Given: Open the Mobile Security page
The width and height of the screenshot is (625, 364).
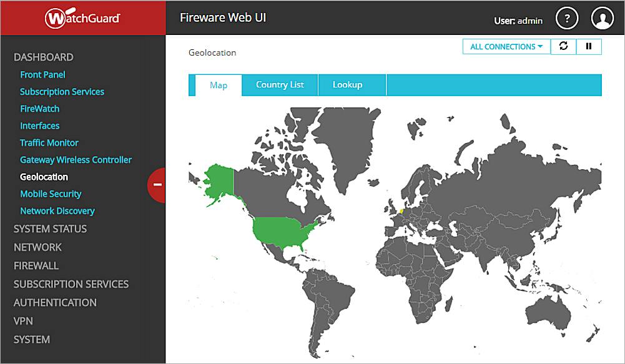Looking at the screenshot, I should tap(51, 194).
